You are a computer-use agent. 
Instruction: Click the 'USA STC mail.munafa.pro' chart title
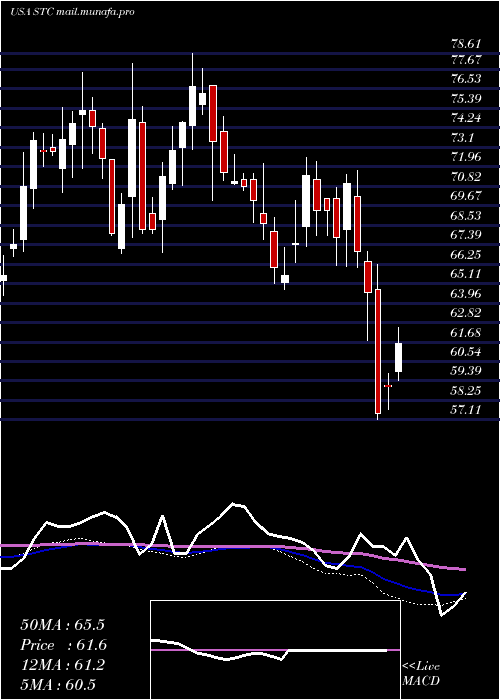72,12
